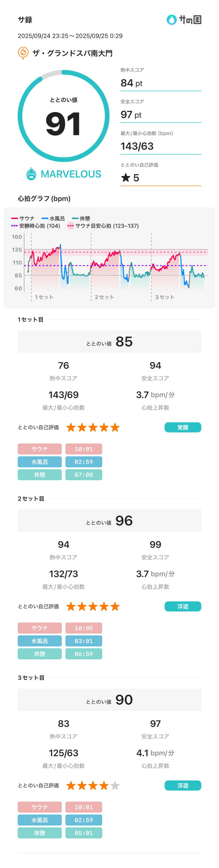Click the sauna hat mascot beside MARVELOUS
This screenshot has height=868, width=219.
31,174
